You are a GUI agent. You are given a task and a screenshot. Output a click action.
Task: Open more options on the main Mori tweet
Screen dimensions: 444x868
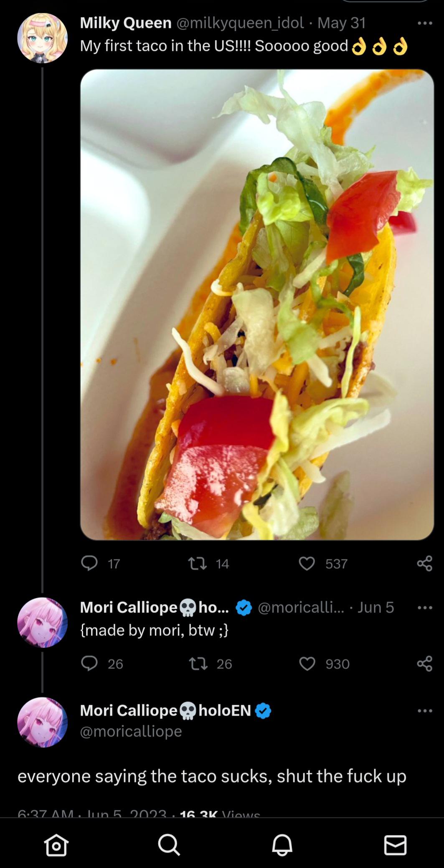425,711
